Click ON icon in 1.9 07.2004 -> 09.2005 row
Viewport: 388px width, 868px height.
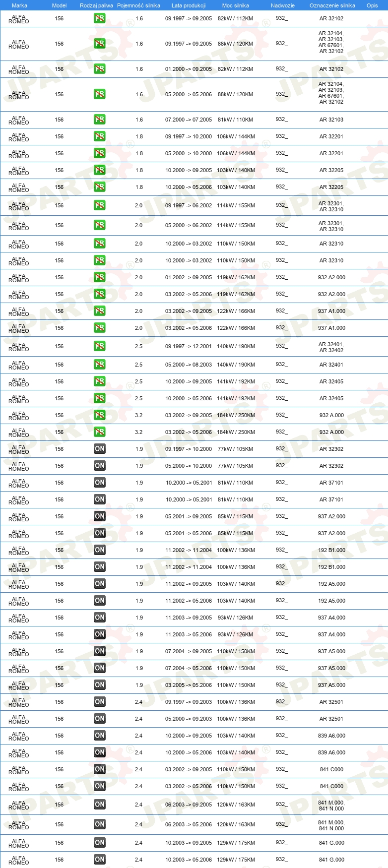(100, 651)
